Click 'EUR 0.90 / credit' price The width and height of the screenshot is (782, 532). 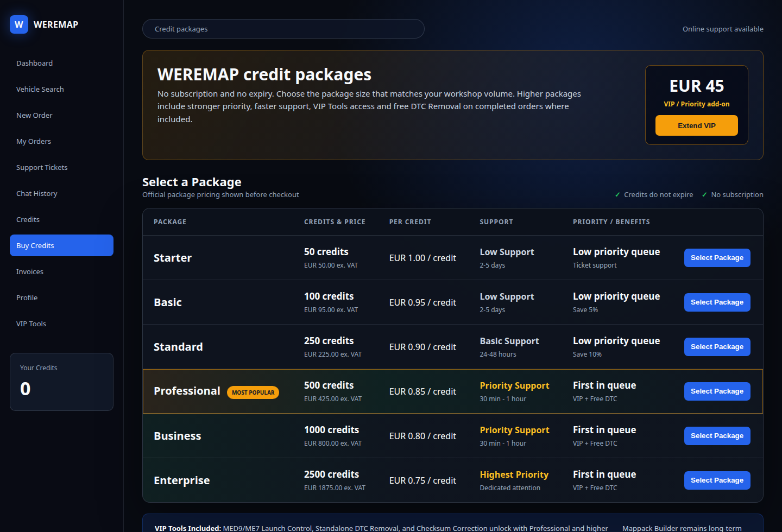[x=422, y=347]
